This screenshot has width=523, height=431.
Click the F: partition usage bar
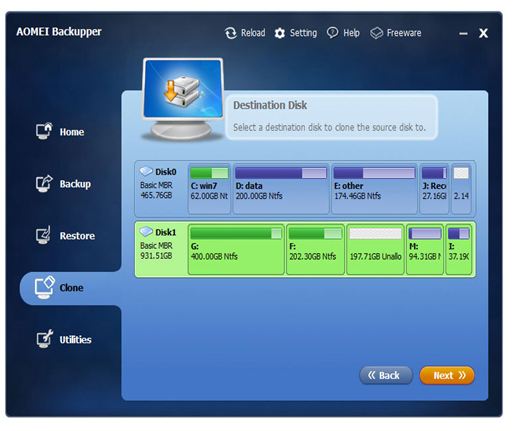(x=315, y=234)
